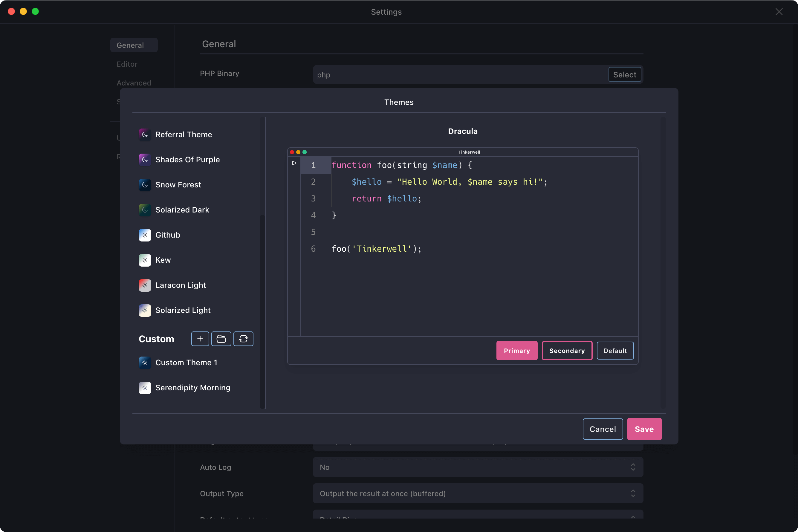Click the PHP Binary Select button

625,75
